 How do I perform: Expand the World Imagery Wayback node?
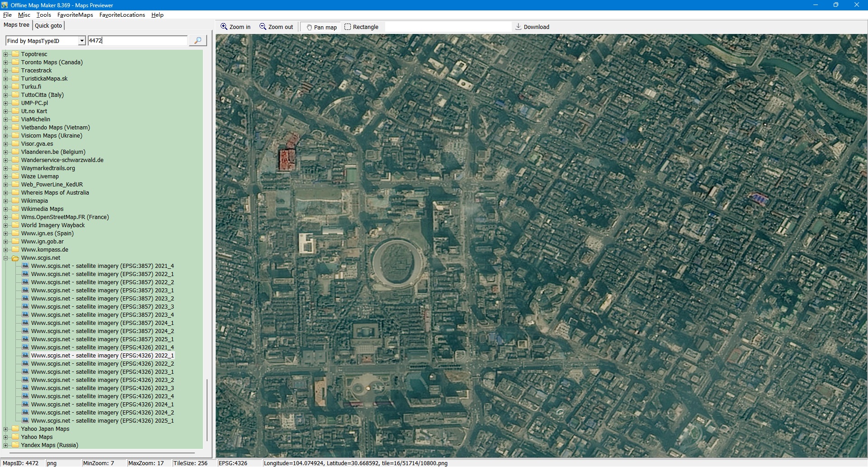coord(6,225)
